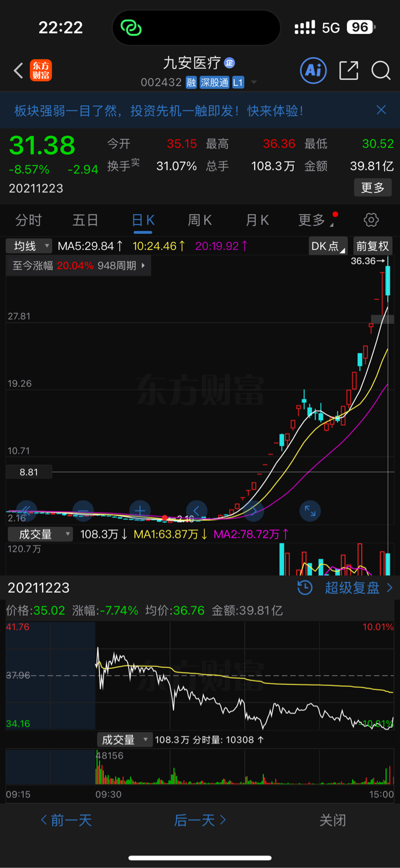Tap the verified badge beside 九安医疗
Screen dimensions: 400x868
click(229, 63)
